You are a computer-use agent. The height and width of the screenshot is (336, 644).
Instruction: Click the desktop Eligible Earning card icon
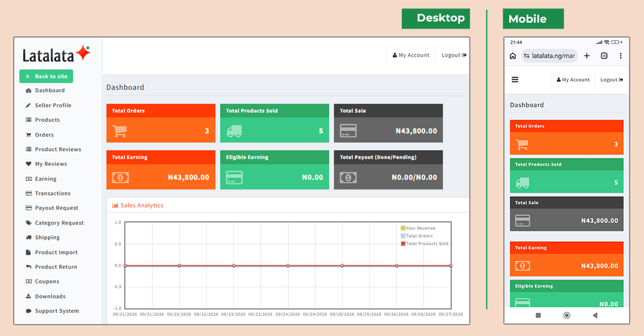pyautogui.click(x=234, y=178)
